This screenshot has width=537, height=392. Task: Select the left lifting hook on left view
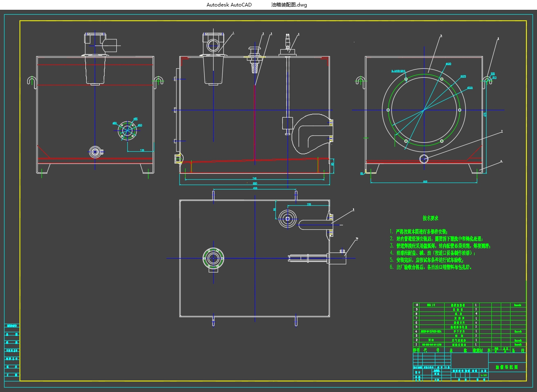click(x=32, y=81)
